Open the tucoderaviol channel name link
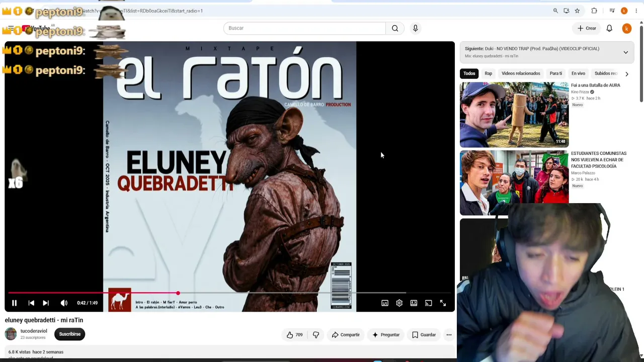The height and width of the screenshot is (362, 644). tap(34, 331)
